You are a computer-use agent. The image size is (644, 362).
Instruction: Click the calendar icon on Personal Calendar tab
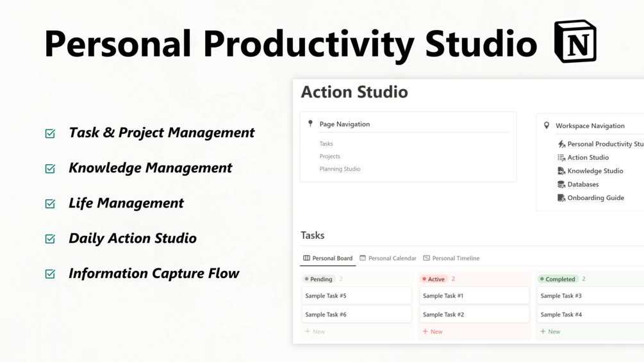tap(363, 258)
